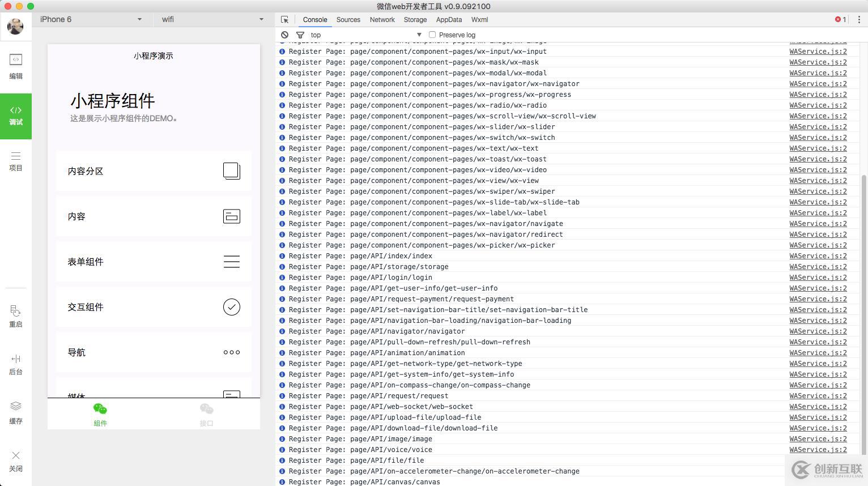Click the 小程序演示 navigation title
The height and width of the screenshot is (486, 868).
coord(154,56)
